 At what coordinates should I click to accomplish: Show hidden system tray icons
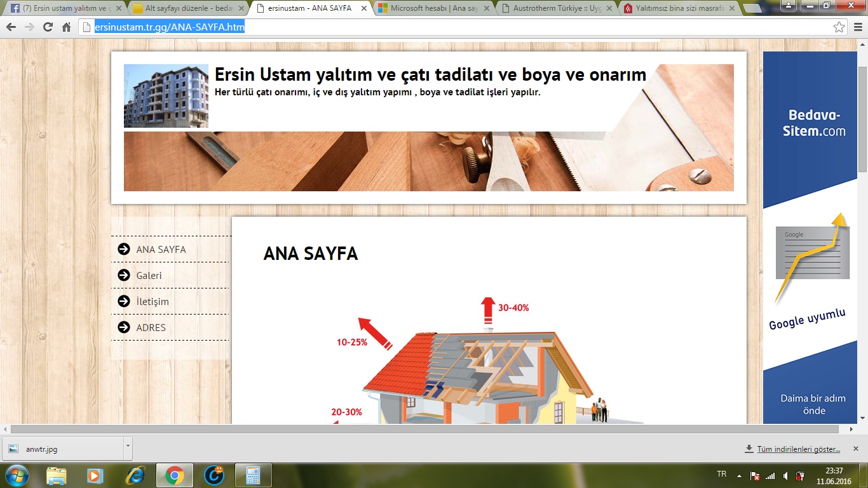[739, 476]
